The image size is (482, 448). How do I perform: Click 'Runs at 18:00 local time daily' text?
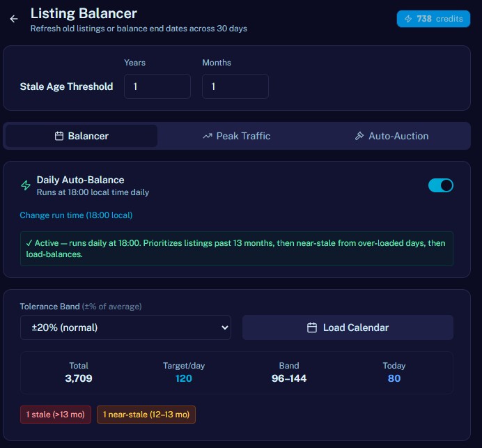pyautogui.click(x=93, y=192)
